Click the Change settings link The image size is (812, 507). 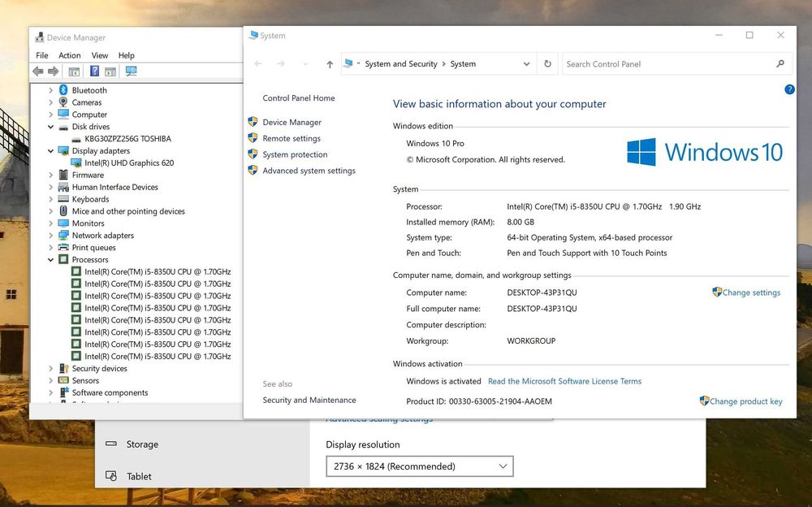[751, 292]
